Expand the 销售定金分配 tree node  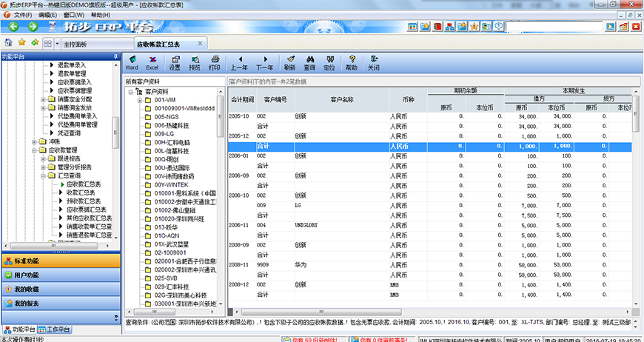43,98
